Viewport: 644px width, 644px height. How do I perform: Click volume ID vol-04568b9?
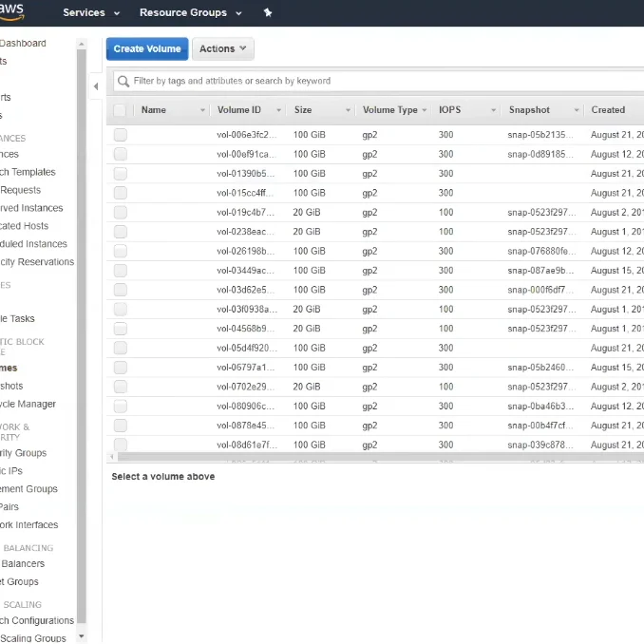tap(246, 329)
